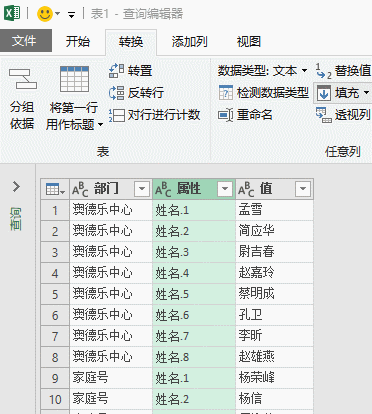Click the 值 column text type icon
Image resolution: width=372 pixels, height=414 pixels.
[246, 189]
